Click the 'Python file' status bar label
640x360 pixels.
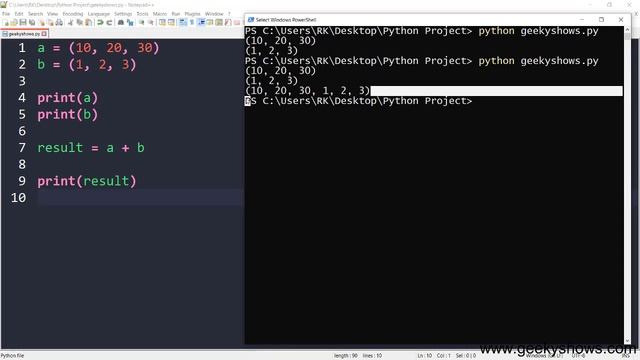coord(12,356)
